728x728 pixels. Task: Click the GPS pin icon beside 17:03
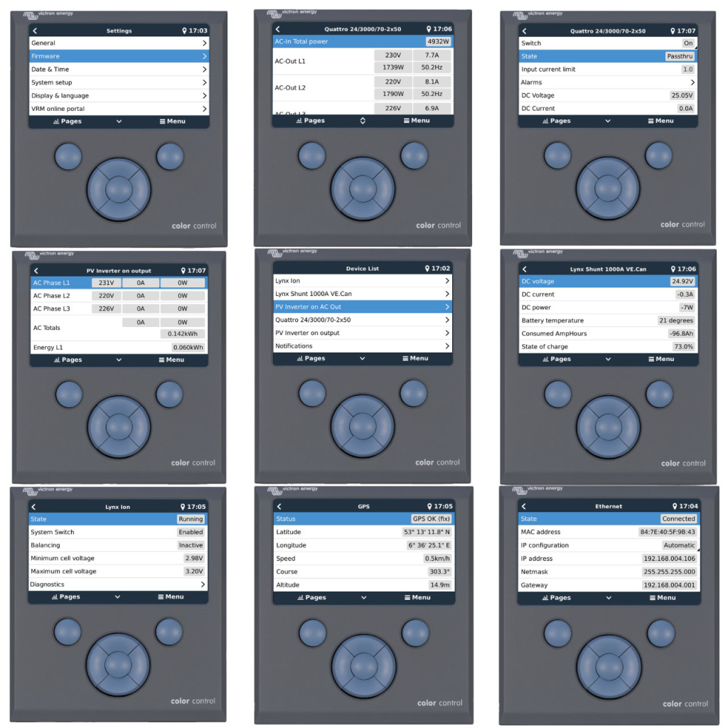coord(185,30)
